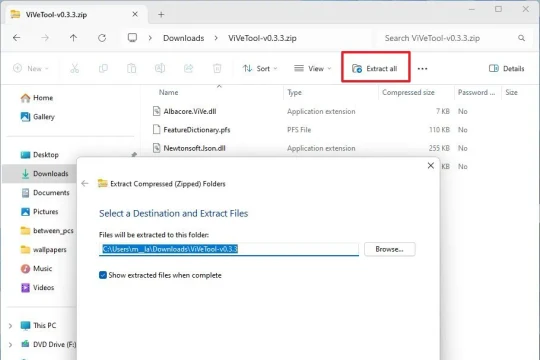Open Pictures in sidebar
This screenshot has height=360, width=540.
[39, 212]
